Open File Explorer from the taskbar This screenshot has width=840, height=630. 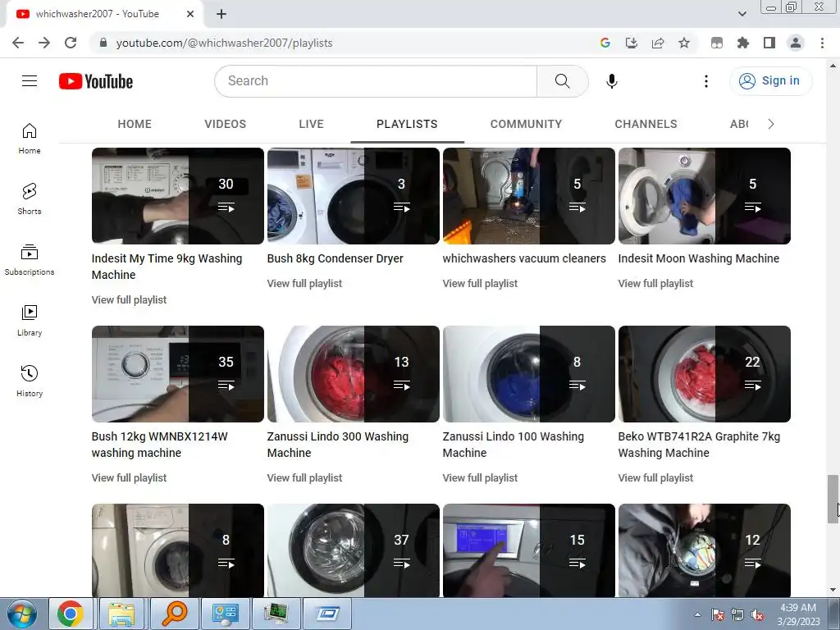click(x=121, y=614)
